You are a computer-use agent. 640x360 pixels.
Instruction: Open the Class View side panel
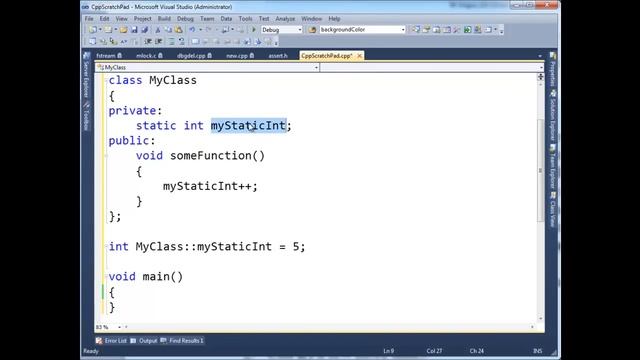tap(553, 210)
